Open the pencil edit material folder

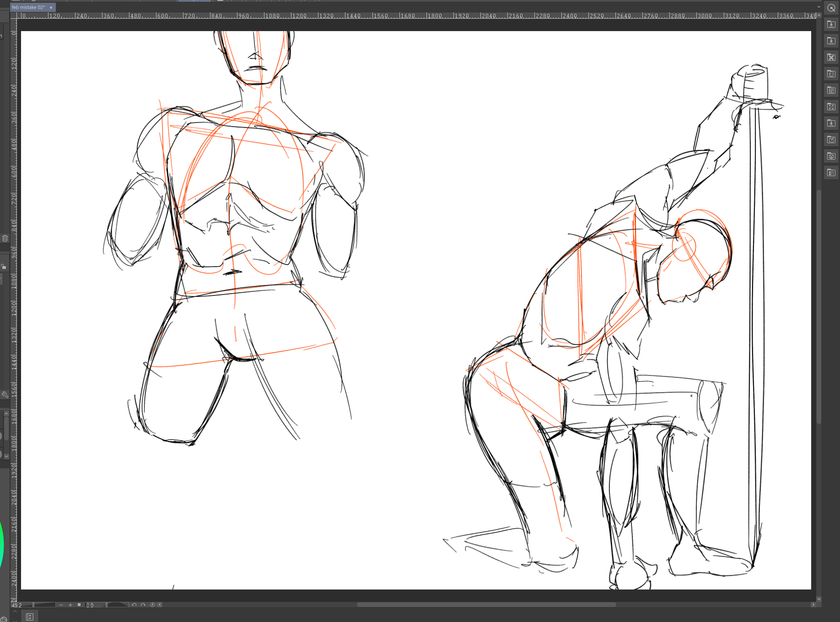click(x=831, y=139)
